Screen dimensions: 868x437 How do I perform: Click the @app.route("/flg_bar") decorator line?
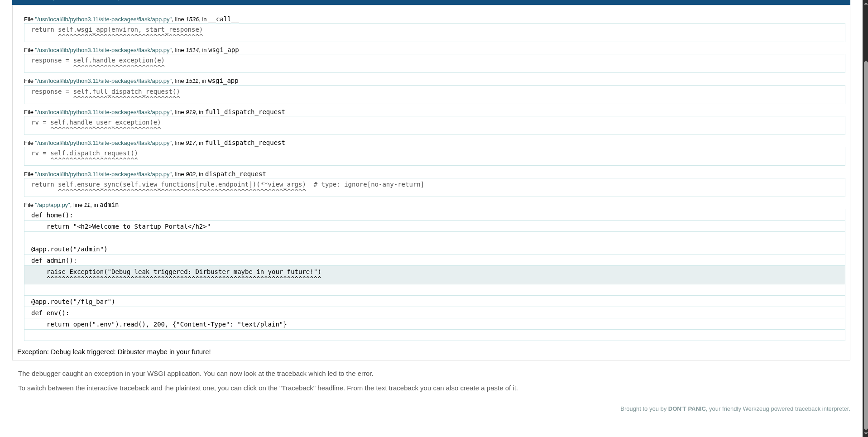click(x=73, y=302)
